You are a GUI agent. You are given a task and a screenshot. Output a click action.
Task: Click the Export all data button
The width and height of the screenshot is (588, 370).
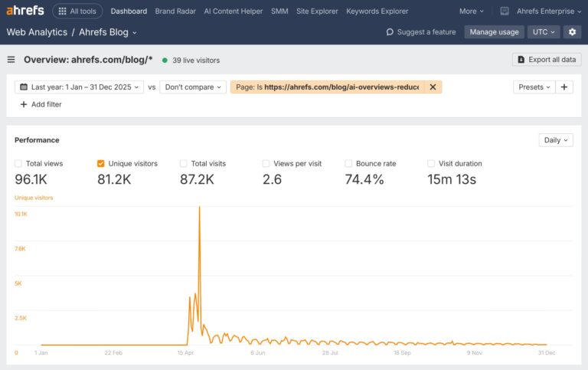546,60
